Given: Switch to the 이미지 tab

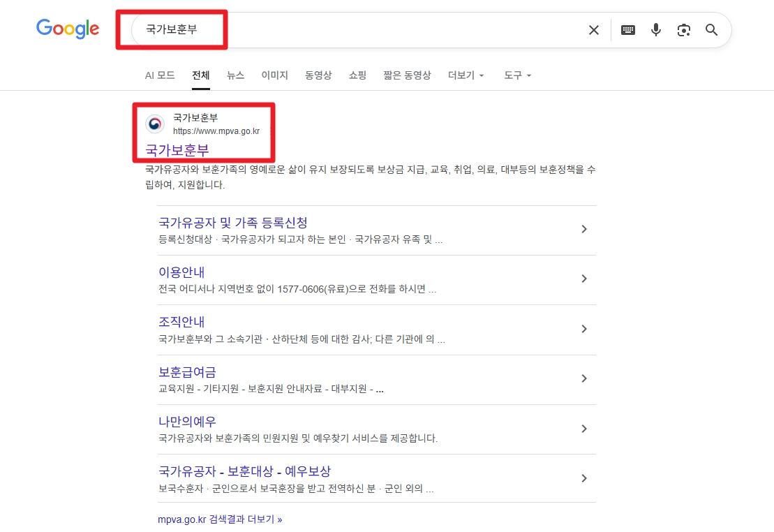Looking at the screenshot, I should point(274,75).
